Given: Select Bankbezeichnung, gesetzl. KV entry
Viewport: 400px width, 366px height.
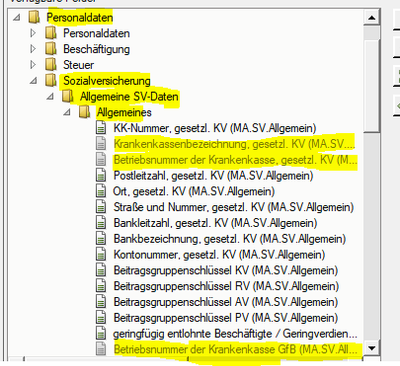Looking at the screenshot, I should (x=230, y=239).
